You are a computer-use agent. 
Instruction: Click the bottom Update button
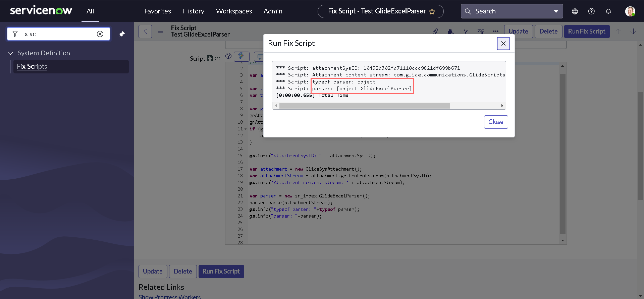tap(153, 272)
